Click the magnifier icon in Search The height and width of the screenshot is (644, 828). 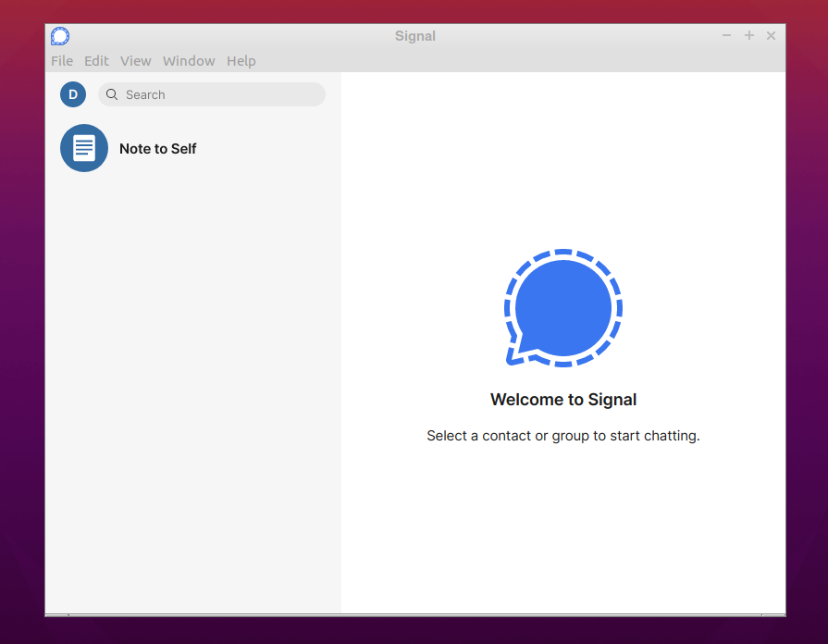click(112, 94)
